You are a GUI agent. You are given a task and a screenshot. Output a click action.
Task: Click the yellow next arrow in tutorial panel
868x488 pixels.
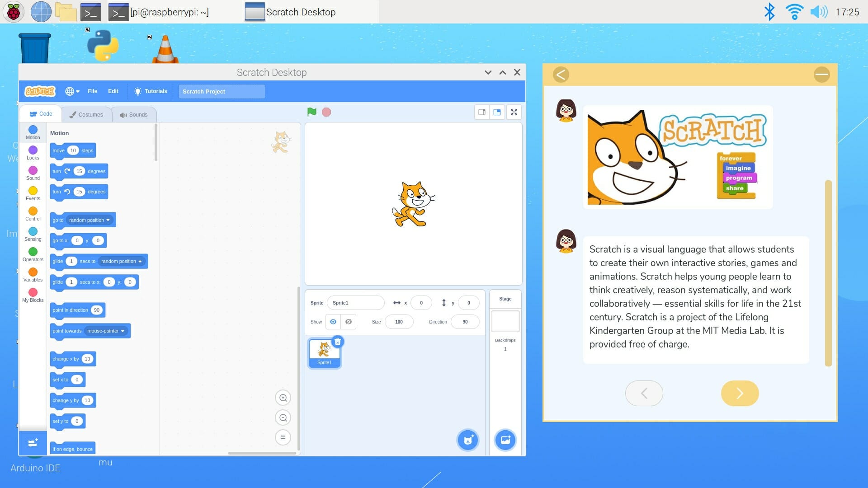pos(740,393)
